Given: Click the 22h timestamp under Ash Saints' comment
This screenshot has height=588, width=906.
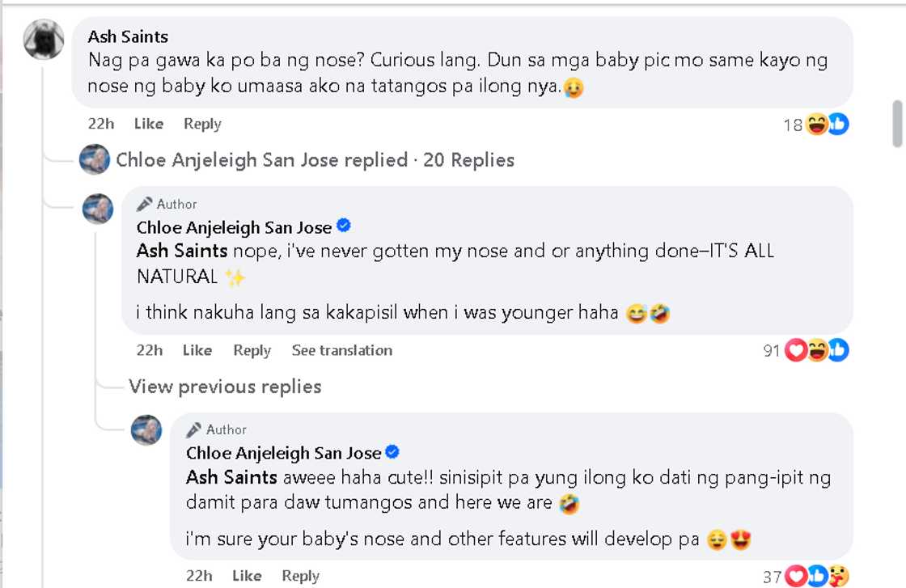Looking at the screenshot, I should pyautogui.click(x=101, y=124).
